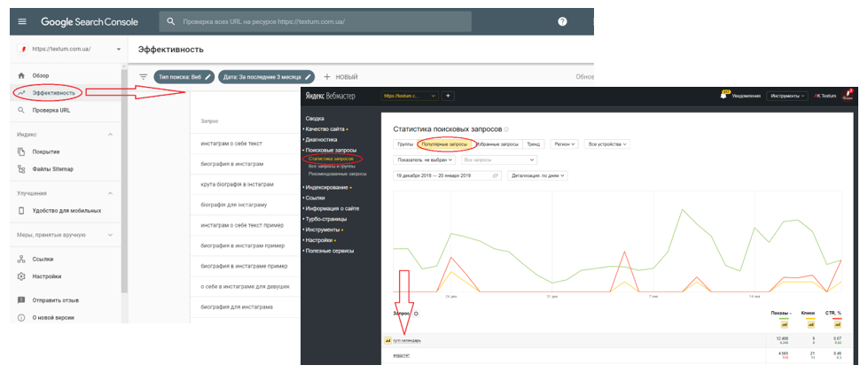Collapse the Индекс section in sidebar
Screen dimensions: 868x373
click(x=110, y=135)
